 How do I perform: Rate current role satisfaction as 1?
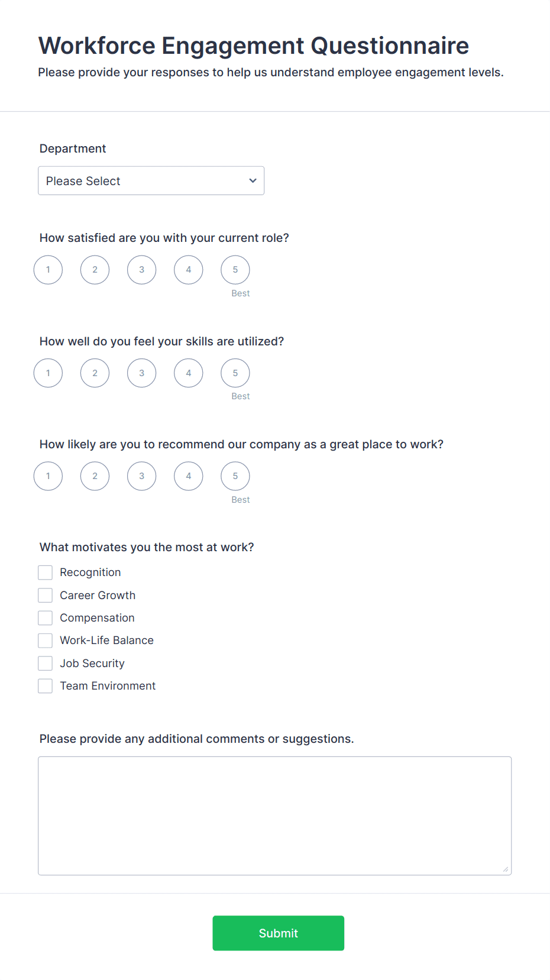point(48,270)
